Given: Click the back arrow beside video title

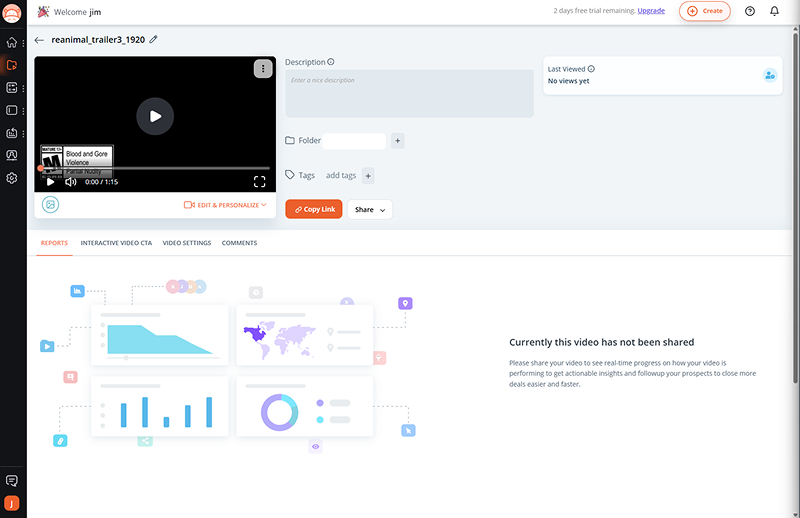Looking at the screenshot, I should pyautogui.click(x=39, y=40).
